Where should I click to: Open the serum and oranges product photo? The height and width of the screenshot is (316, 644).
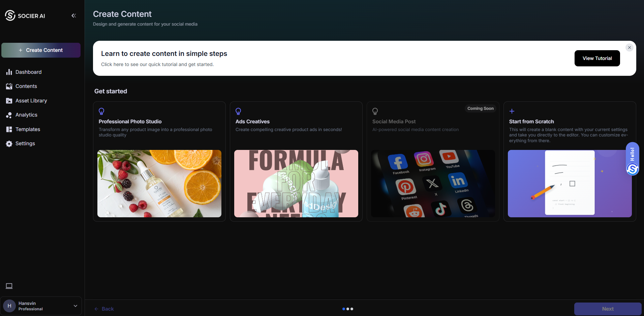tap(159, 184)
